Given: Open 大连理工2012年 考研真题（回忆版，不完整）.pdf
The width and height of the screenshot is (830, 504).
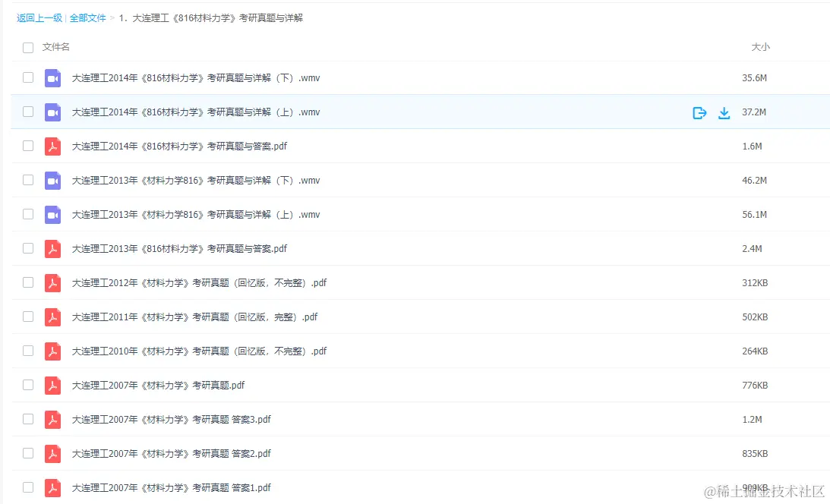Looking at the screenshot, I should [x=199, y=283].
